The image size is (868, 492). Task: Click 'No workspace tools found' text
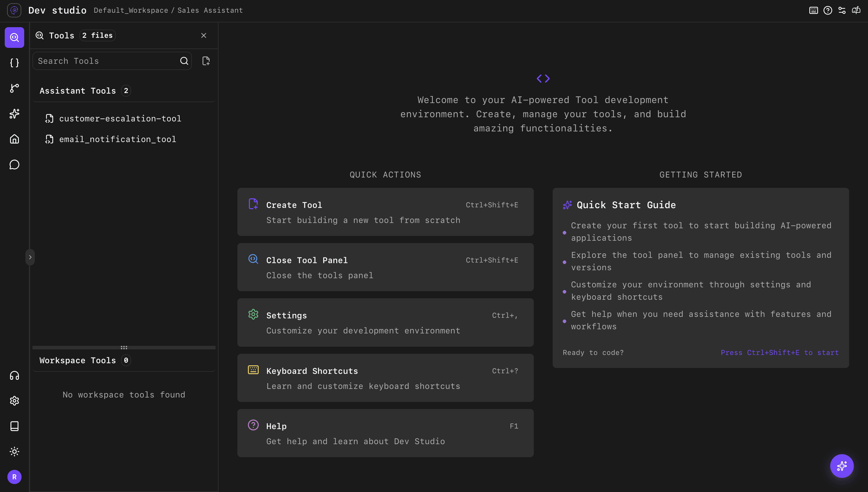(124, 395)
